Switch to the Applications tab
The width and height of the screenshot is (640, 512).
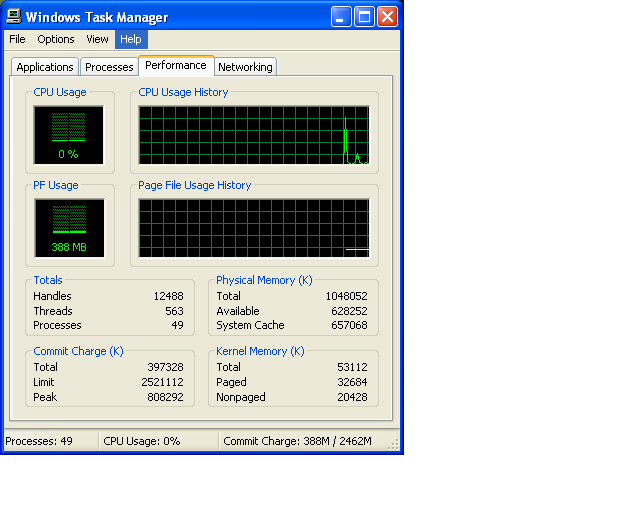click(x=45, y=67)
